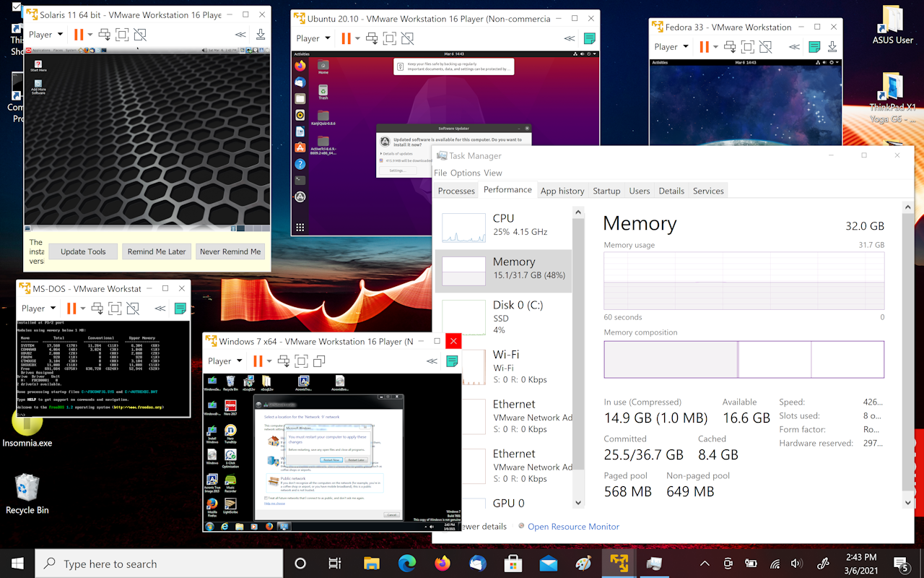Pause the Windows 7 x64 virtual machine

(x=258, y=361)
